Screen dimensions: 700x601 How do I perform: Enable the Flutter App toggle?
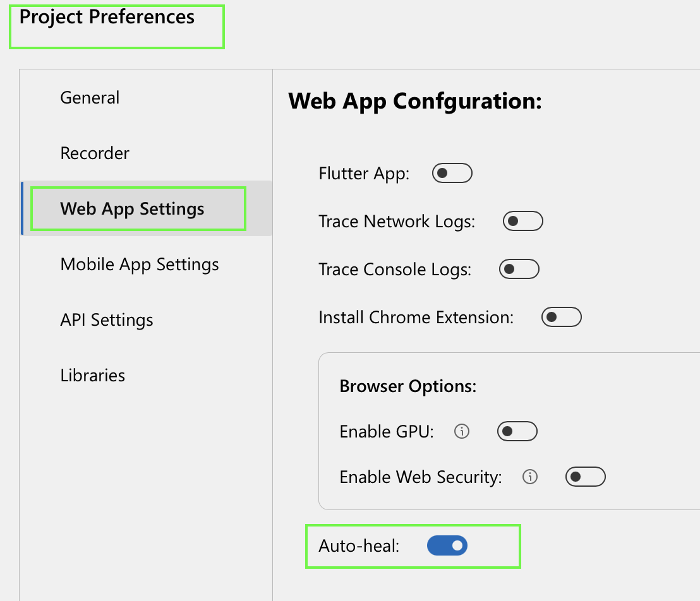click(452, 173)
